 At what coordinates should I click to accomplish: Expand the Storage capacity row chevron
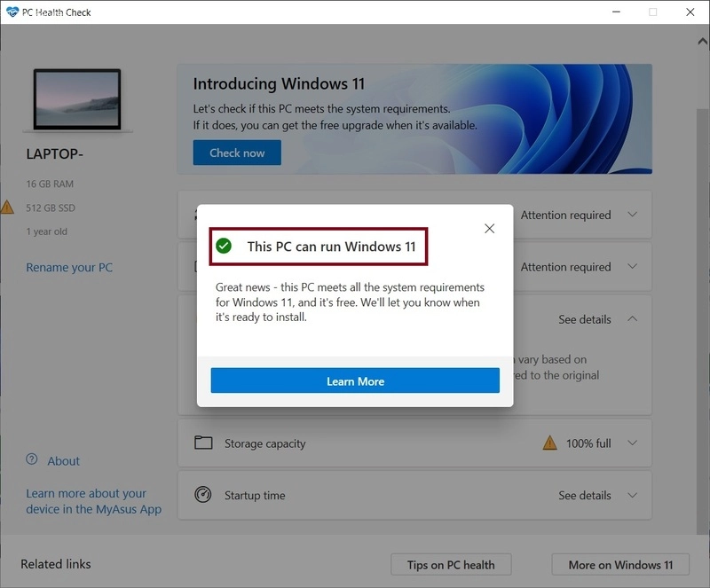pos(633,443)
